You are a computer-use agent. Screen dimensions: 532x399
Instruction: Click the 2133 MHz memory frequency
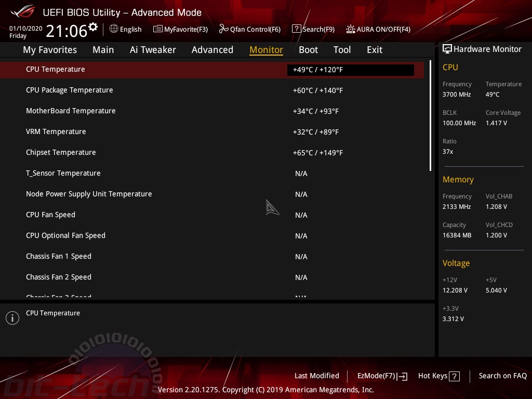click(456, 207)
